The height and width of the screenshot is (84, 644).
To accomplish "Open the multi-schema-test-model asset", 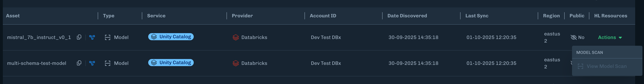I will tap(37, 63).
